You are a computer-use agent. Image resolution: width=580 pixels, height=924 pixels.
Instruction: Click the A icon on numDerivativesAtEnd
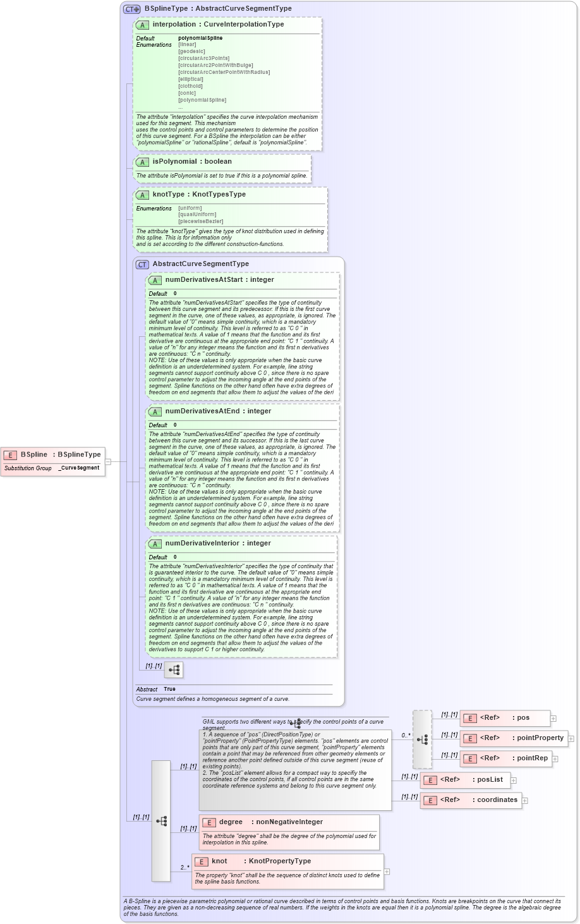[x=154, y=411]
